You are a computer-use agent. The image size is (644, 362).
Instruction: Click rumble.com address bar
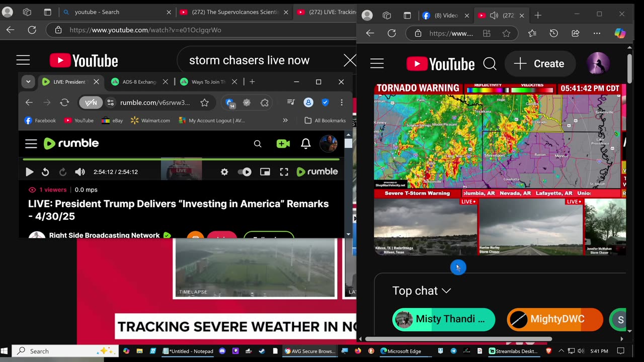[x=155, y=103]
